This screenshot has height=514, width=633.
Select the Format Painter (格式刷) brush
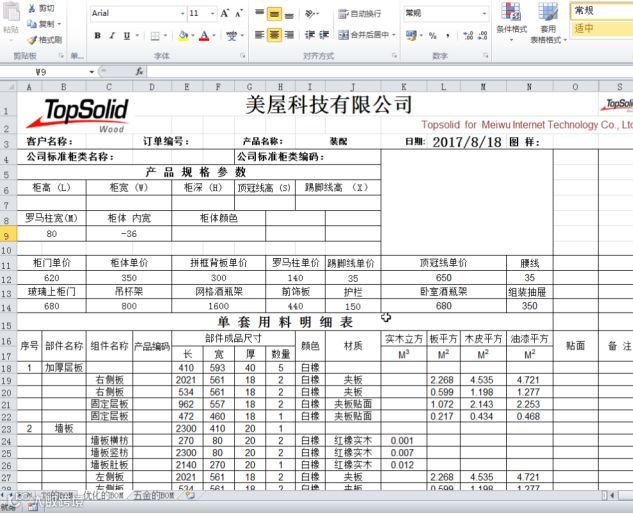coord(44,40)
